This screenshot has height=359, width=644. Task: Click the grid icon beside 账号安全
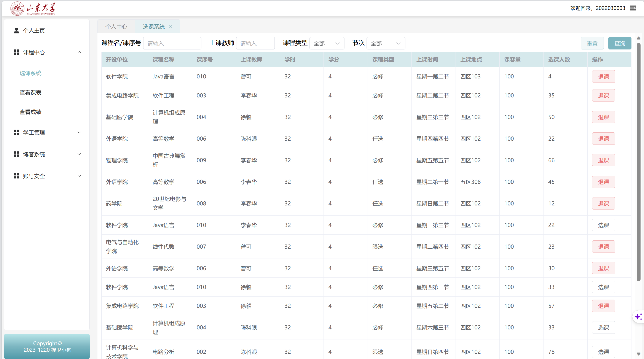tap(16, 176)
